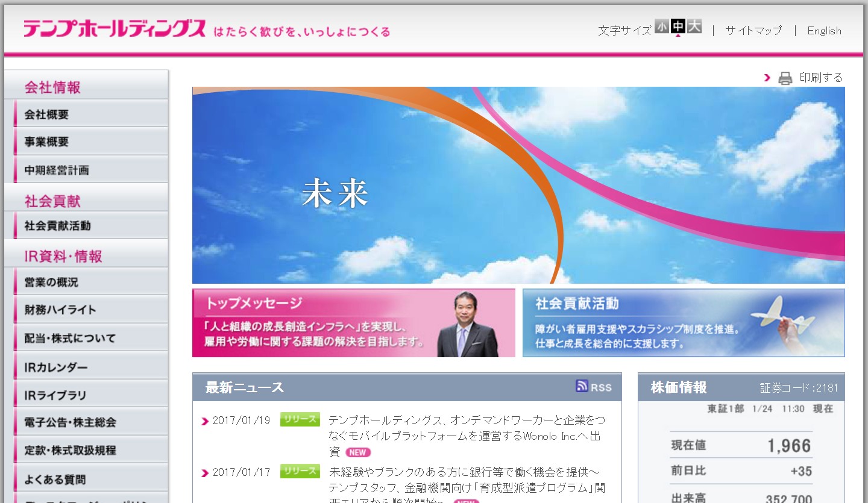
Task: Click the 2017/01/19 date text
Action: (241, 420)
